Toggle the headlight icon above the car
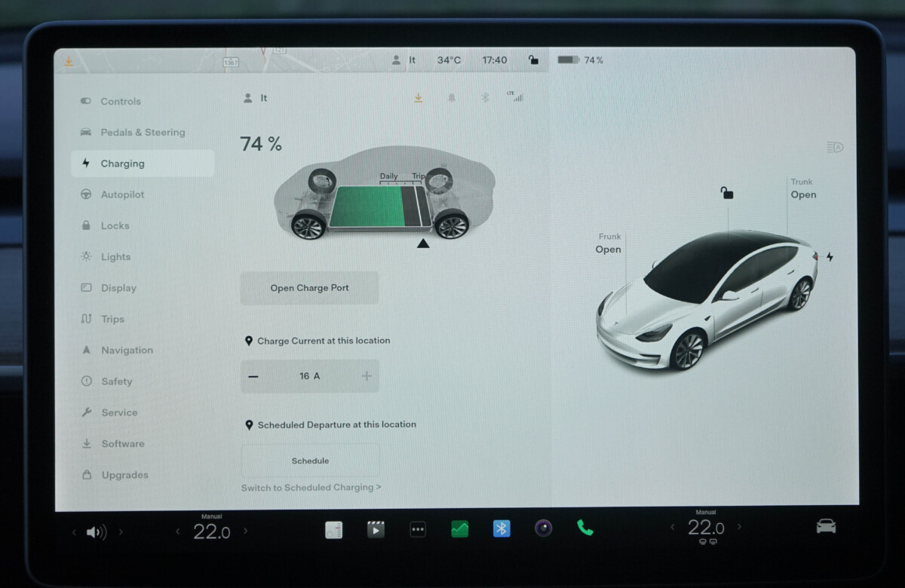This screenshot has width=905, height=588. tap(835, 147)
